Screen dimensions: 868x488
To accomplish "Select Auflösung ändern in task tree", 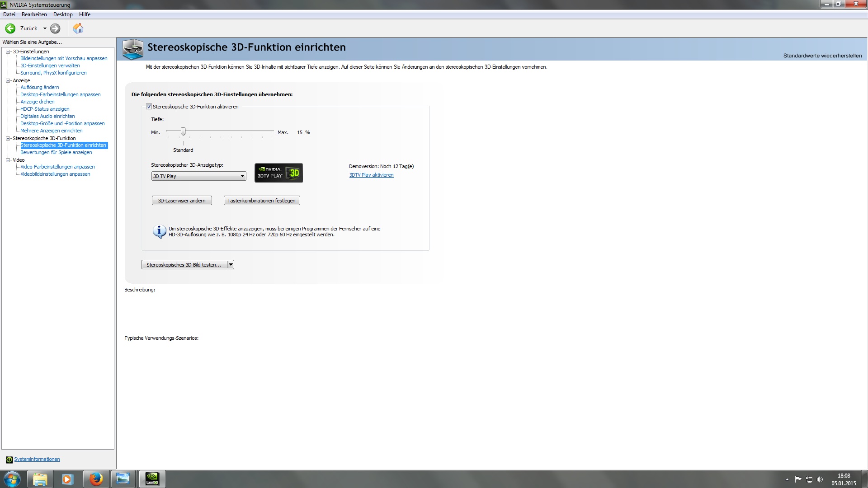I will coord(39,87).
